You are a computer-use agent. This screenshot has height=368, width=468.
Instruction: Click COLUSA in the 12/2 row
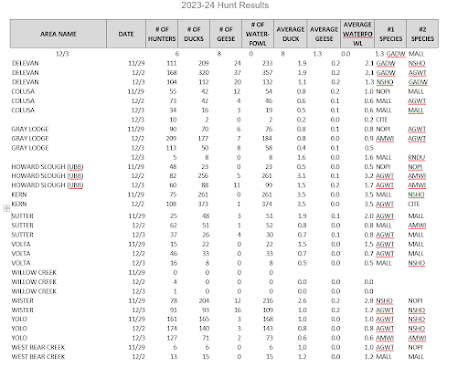pos(23,101)
